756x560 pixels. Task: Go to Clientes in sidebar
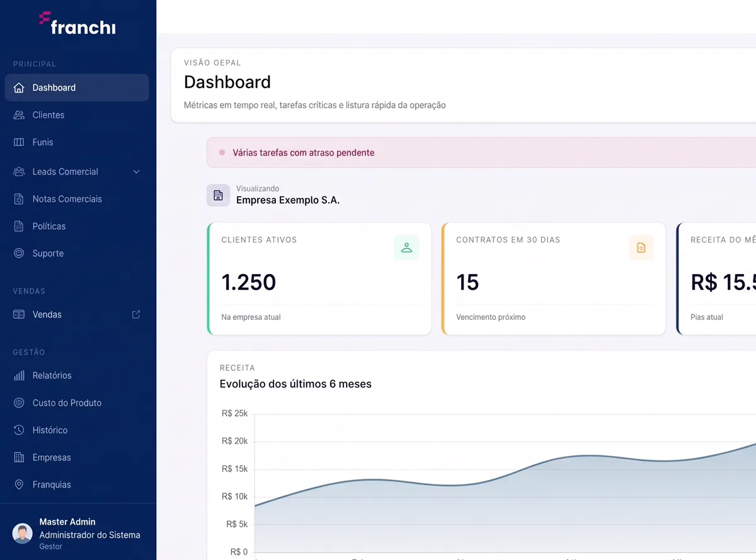coord(77,115)
